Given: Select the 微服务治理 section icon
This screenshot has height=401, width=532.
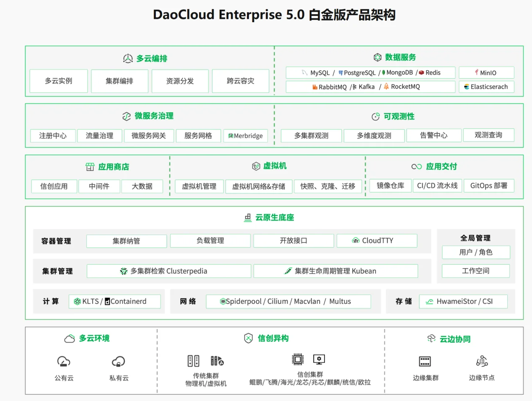Looking at the screenshot, I should point(127,116).
